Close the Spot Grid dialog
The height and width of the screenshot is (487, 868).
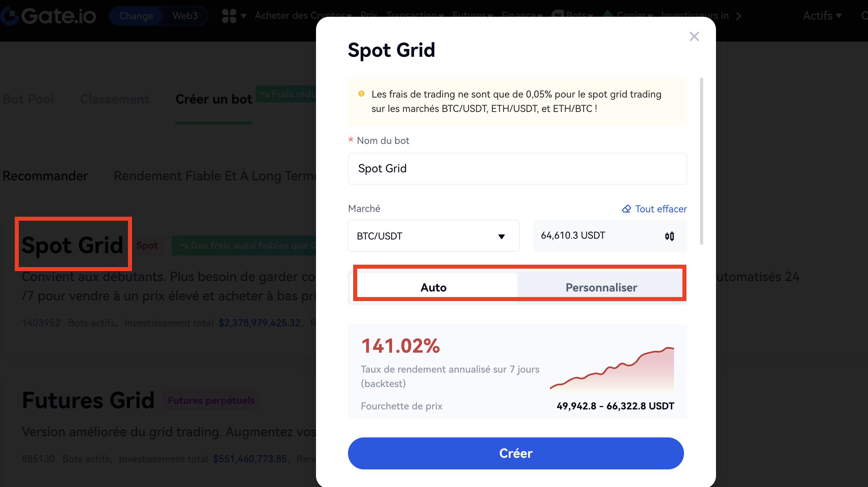[x=694, y=36]
